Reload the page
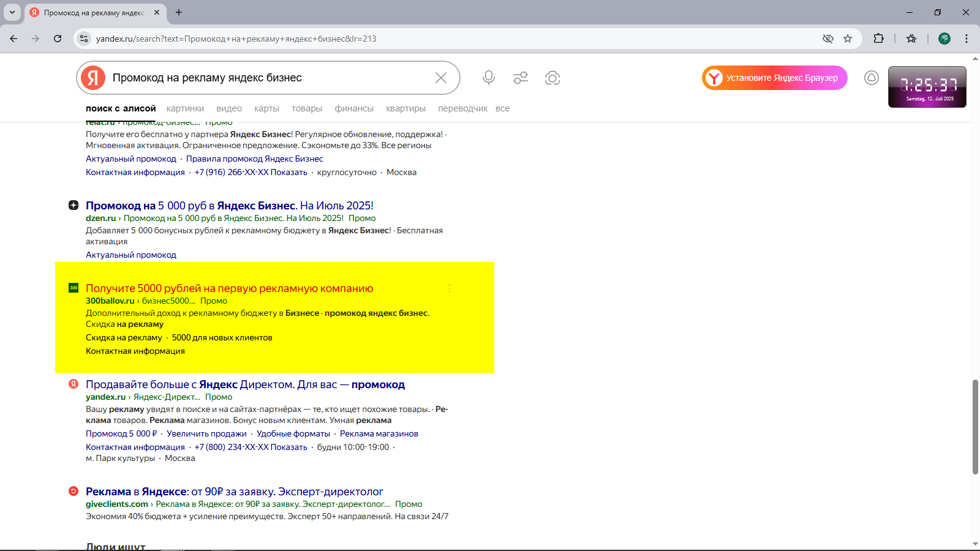 pos(58,39)
